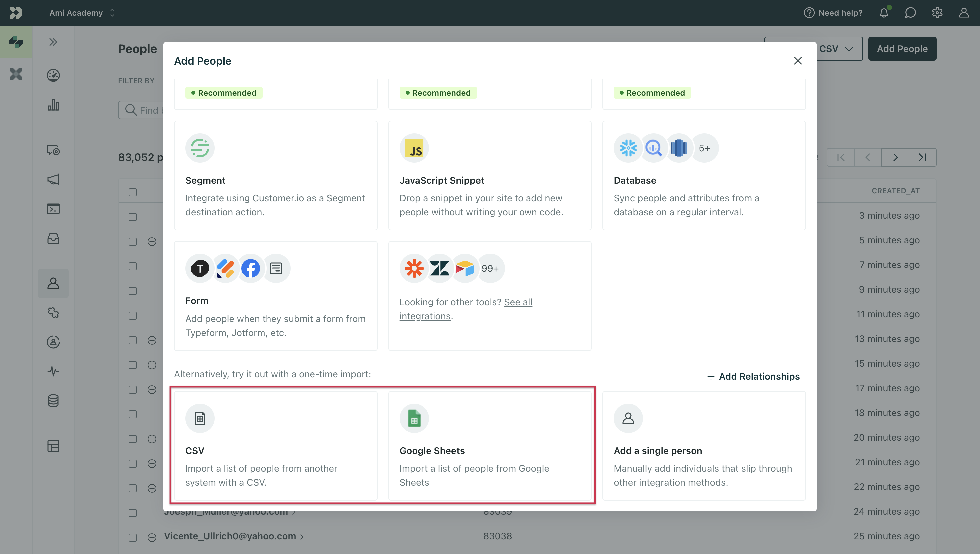Open the settings gear in the top bar
This screenshot has height=554, width=980.
[x=937, y=13]
